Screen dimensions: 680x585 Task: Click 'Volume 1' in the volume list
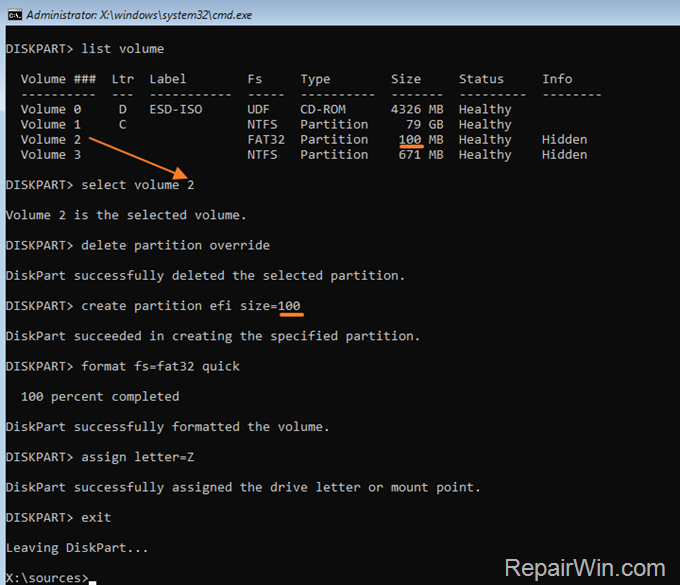tap(51, 124)
